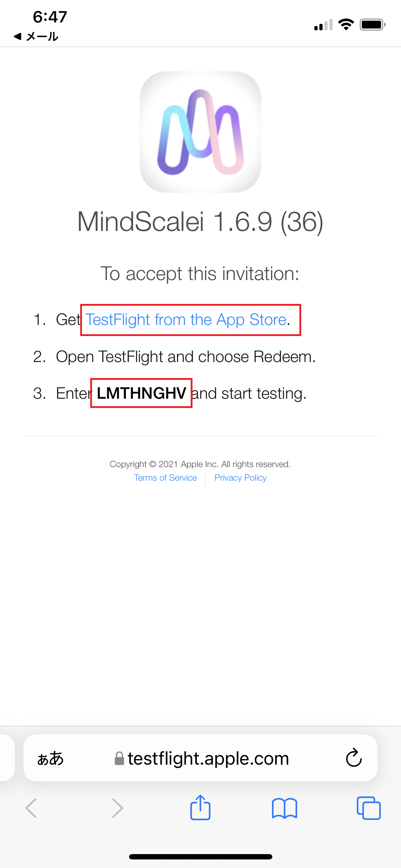The image size is (401, 868).
Task: Tap the battery status icon
Action: [x=372, y=25]
